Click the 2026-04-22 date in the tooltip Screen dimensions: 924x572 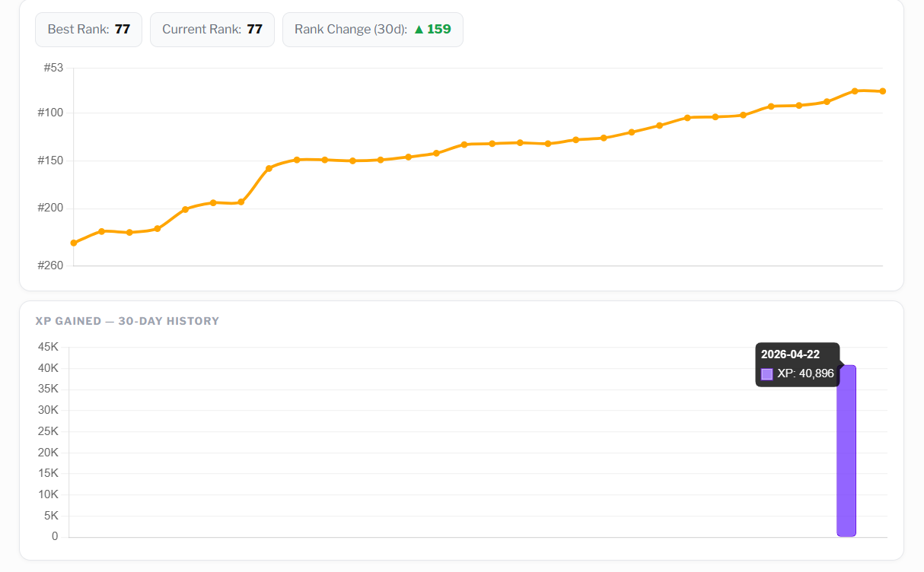[x=790, y=354]
